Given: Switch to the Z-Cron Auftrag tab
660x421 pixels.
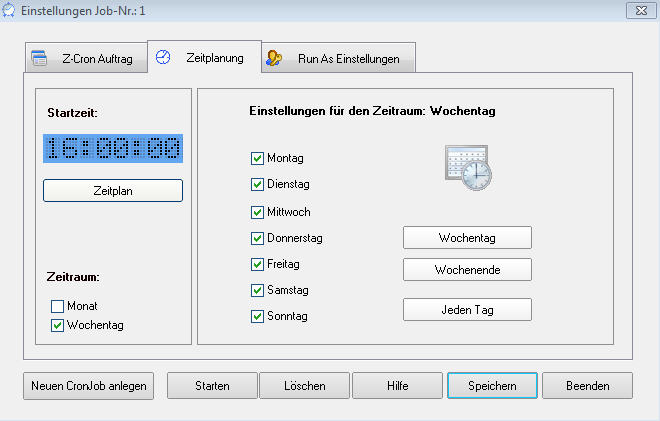Looking at the screenshot, I should (x=87, y=58).
